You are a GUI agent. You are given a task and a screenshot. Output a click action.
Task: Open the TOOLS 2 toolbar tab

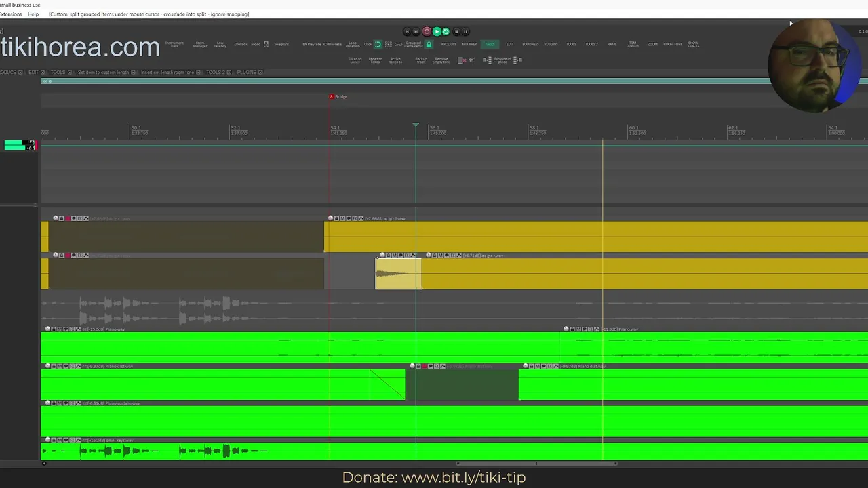[591, 44]
